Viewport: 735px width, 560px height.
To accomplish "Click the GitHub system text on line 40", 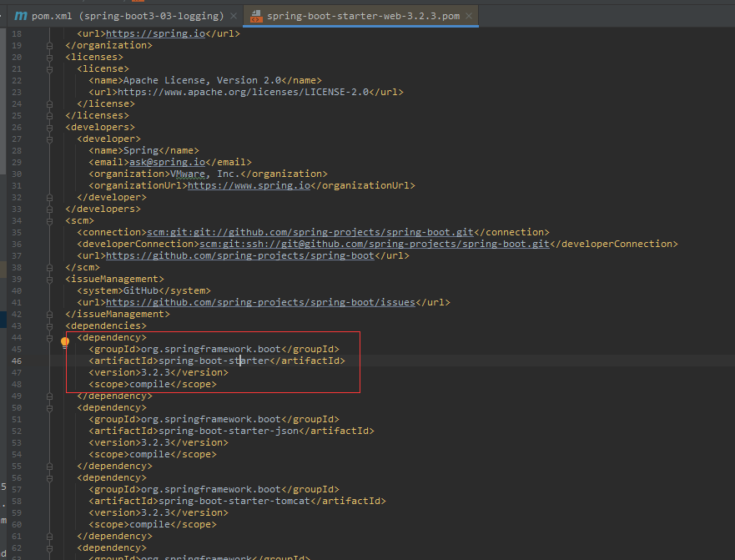I will point(141,291).
